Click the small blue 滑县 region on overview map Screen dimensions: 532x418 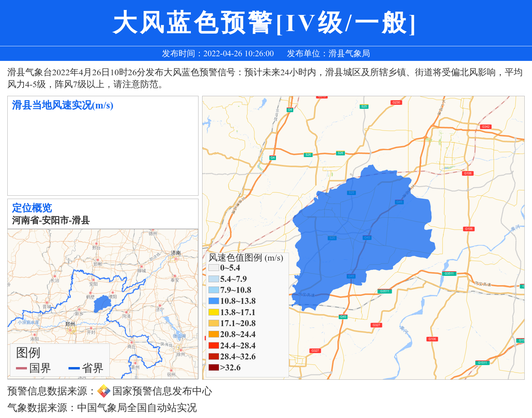(x=102, y=304)
